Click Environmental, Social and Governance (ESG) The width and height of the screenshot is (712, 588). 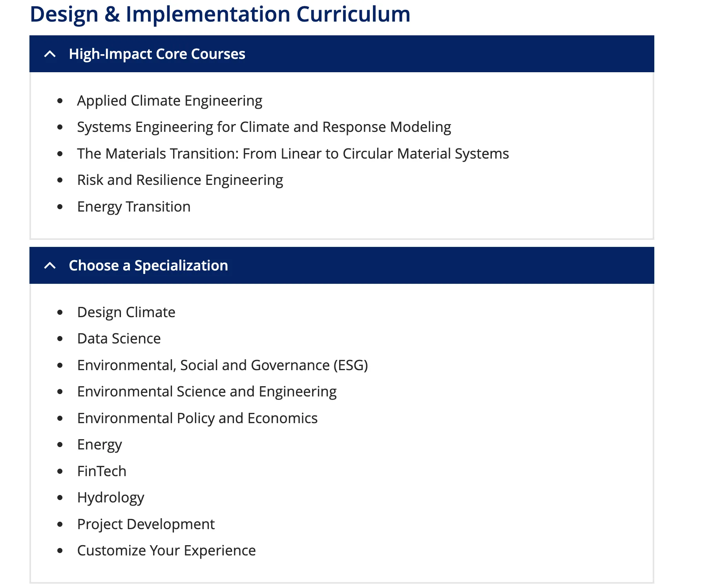[x=222, y=365]
